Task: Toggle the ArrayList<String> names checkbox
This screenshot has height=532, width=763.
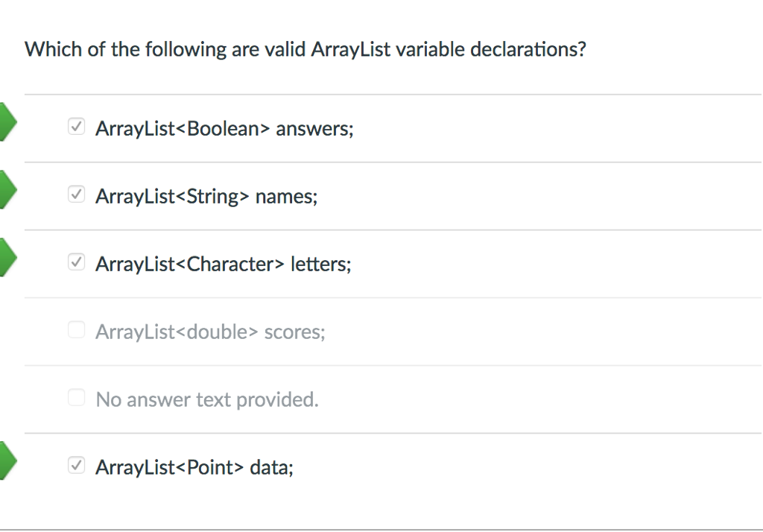Action: pos(77,194)
